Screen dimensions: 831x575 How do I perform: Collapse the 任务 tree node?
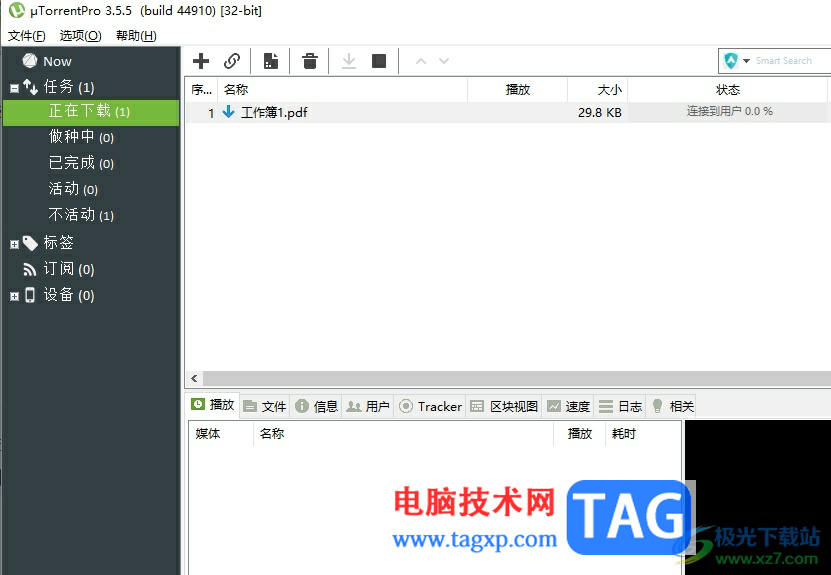tap(14, 88)
